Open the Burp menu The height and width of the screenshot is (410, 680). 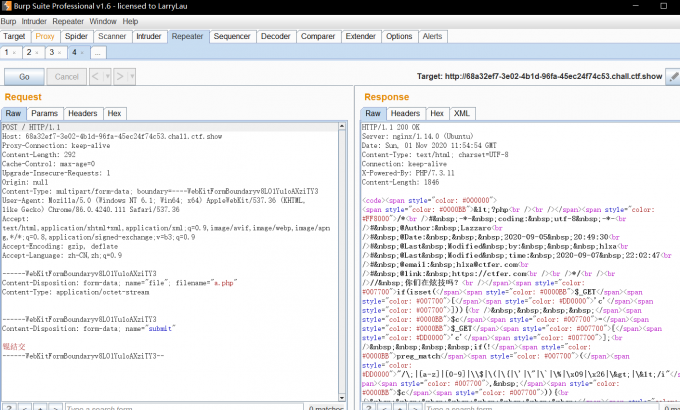(x=8, y=21)
